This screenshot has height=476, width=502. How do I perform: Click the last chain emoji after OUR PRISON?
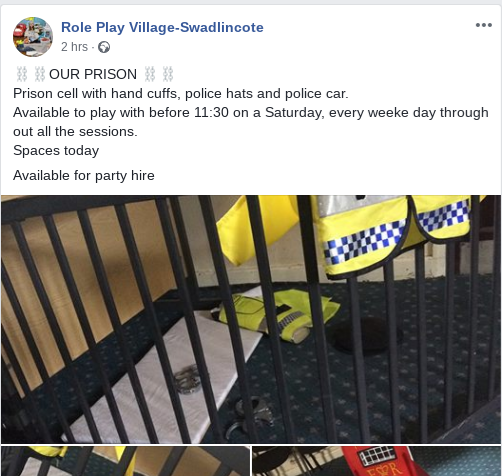tap(168, 74)
